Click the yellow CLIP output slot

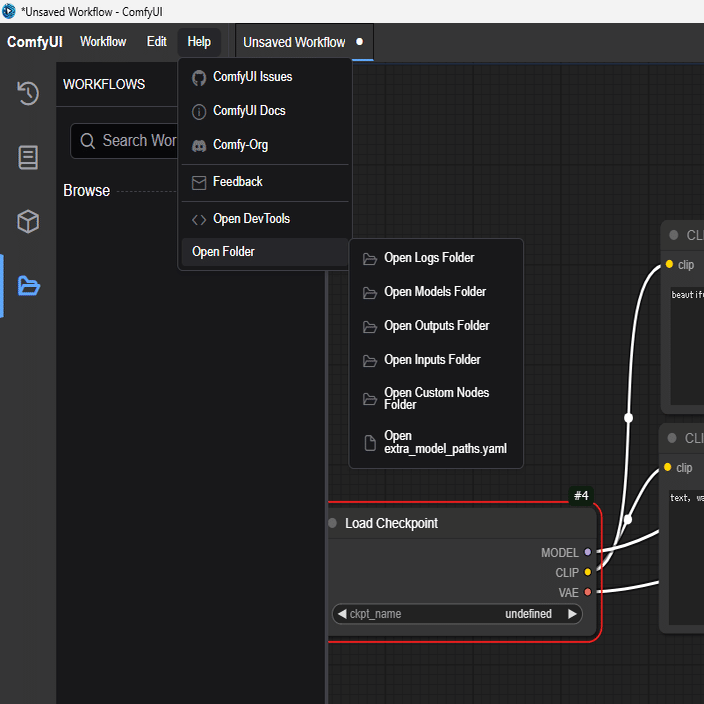pyautogui.click(x=587, y=572)
